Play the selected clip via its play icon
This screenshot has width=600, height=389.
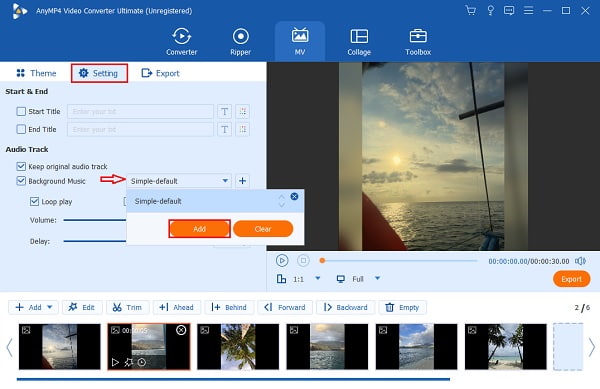115,362
